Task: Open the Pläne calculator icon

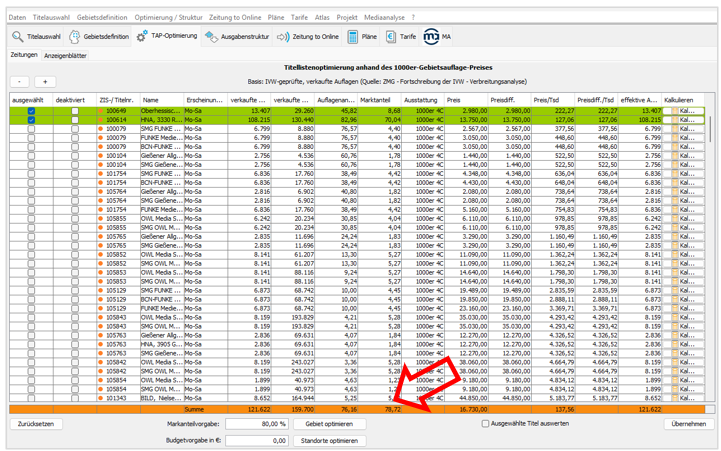Action: coord(354,36)
